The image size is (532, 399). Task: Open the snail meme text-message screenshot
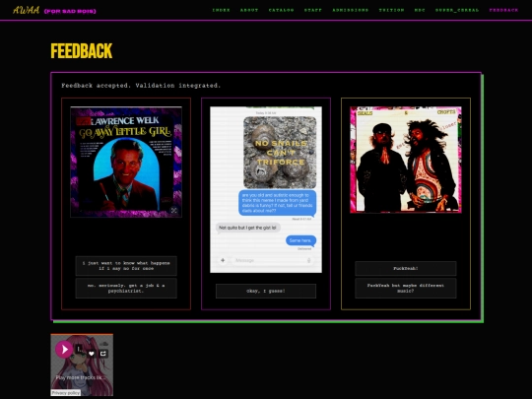[x=266, y=190]
